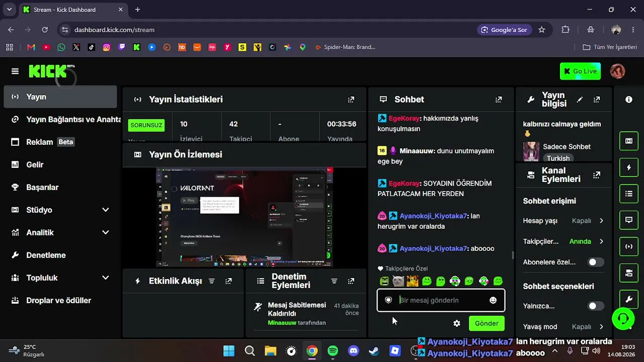The height and width of the screenshot is (362, 644).
Task: Open the Kick sidebar hamburger menu
Action: (x=15, y=71)
